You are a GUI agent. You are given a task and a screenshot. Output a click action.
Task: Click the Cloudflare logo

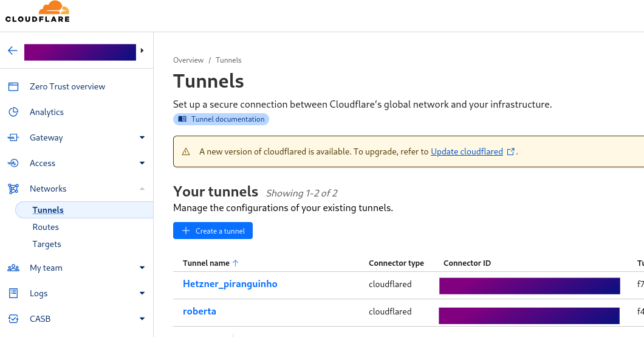(x=38, y=12)
